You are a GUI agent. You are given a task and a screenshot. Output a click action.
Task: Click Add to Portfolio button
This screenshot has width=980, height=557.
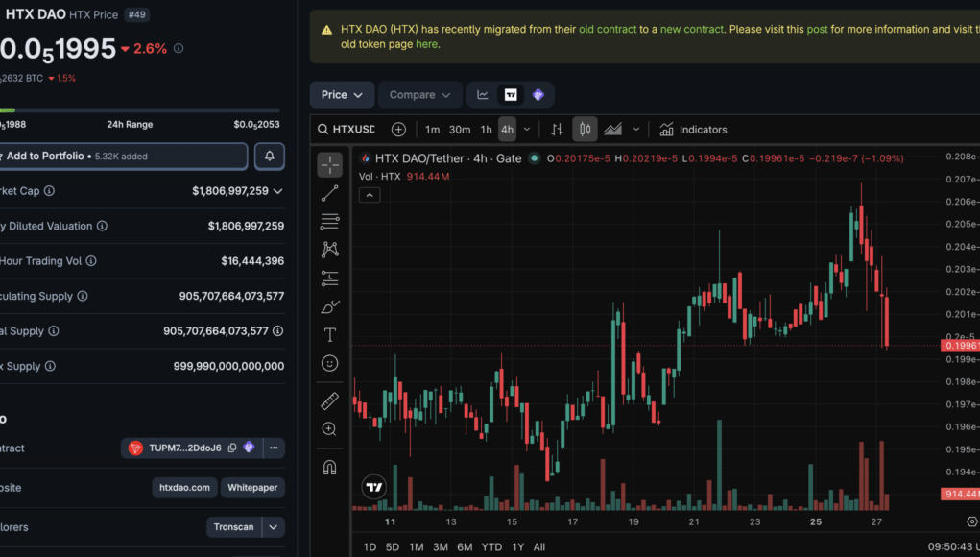123,157
